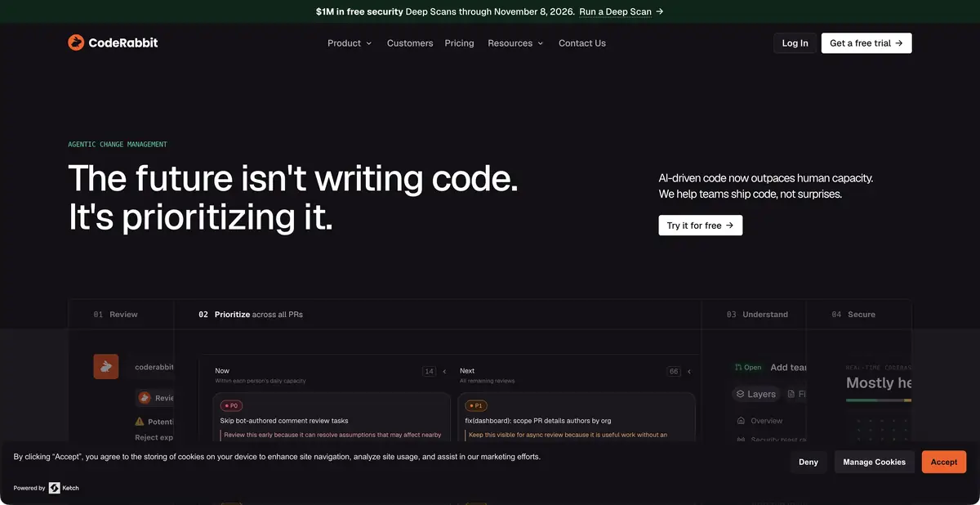The height and width of the screenshot is (505, 980).
Task: Click the Open pull request status badge
Action: pos(748,368)
